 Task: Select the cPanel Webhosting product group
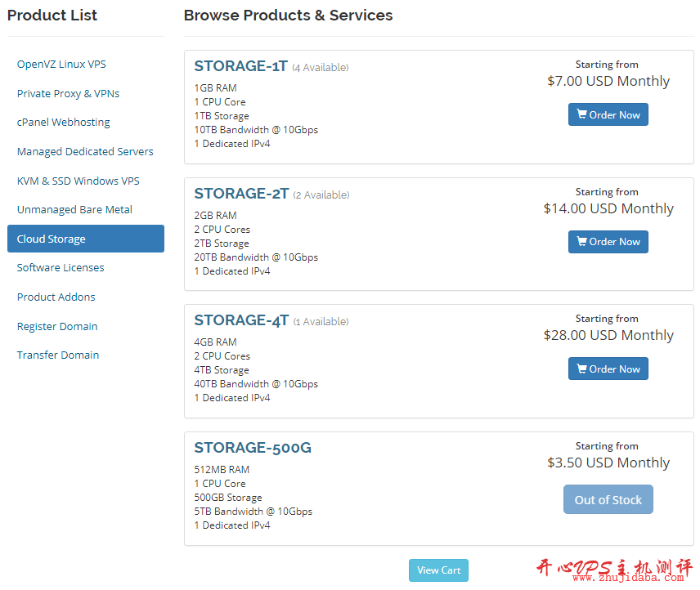(x=63, y=122)
